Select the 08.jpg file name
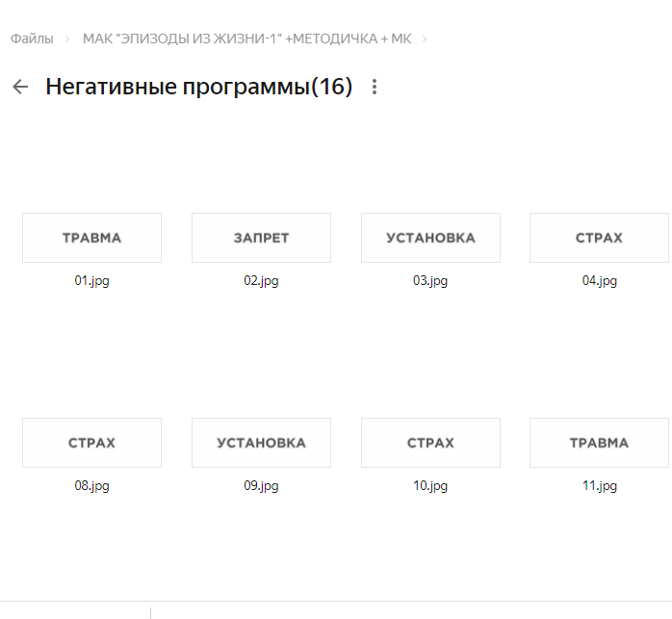This screenshot has height=619, width=672. point(91,486)
